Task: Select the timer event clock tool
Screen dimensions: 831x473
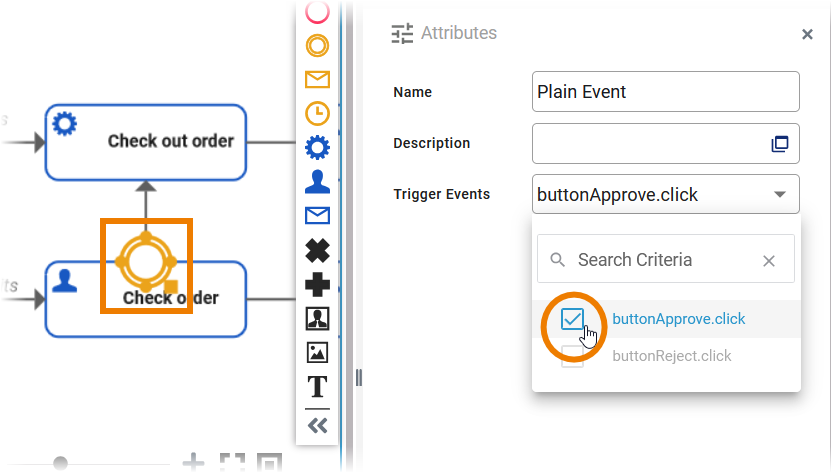Action: 317,113
